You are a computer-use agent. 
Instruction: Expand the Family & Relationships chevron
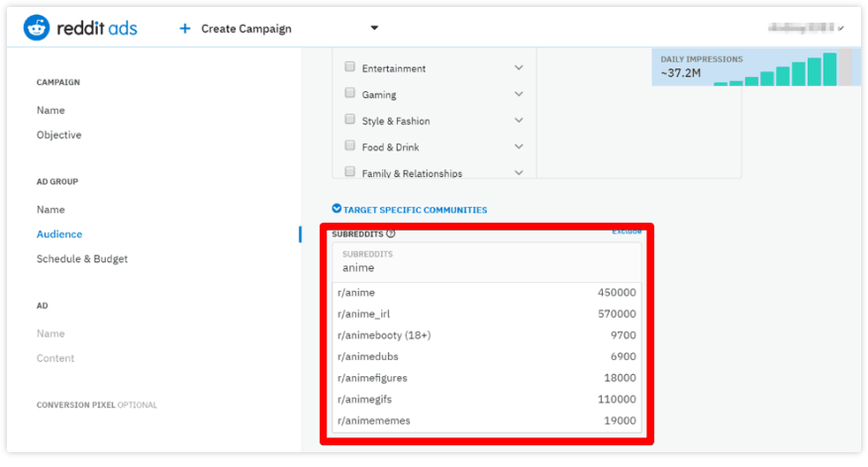(519, 172)
